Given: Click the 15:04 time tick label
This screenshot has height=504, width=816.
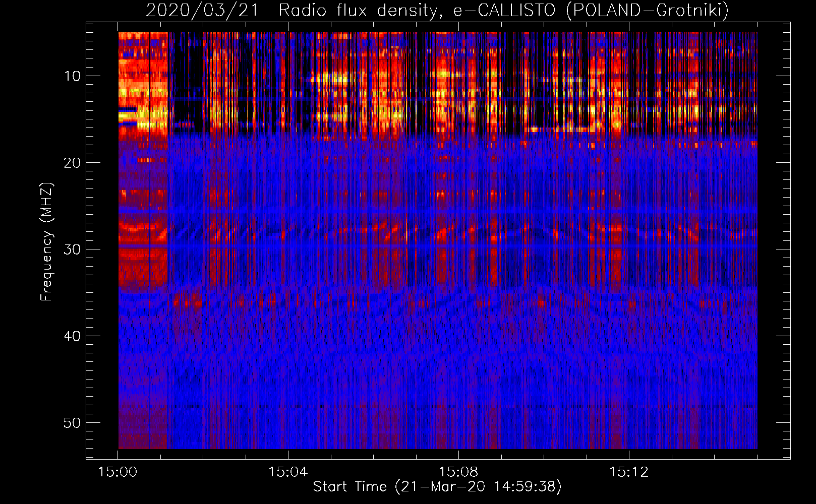Looking at the screenshot, I should coord(288,472).
